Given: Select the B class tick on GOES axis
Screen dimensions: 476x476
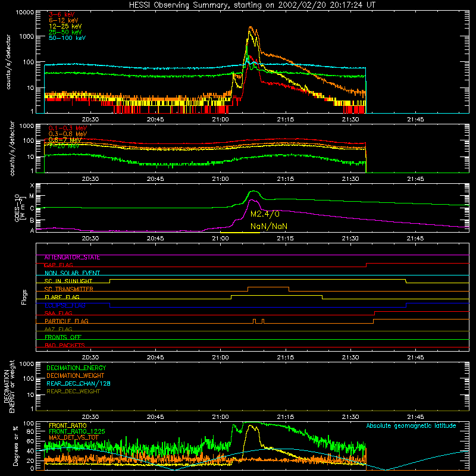Looking at the screenshot, I should (x=32, y=220).
